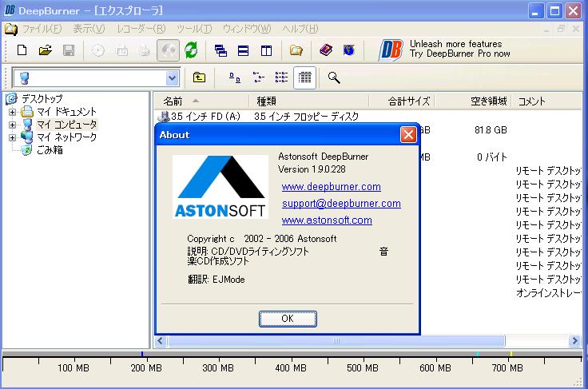The width and height of the screenshot is (588, 389).
Task: Click the blue marker on the capacity bar
Action: (142, 354)
